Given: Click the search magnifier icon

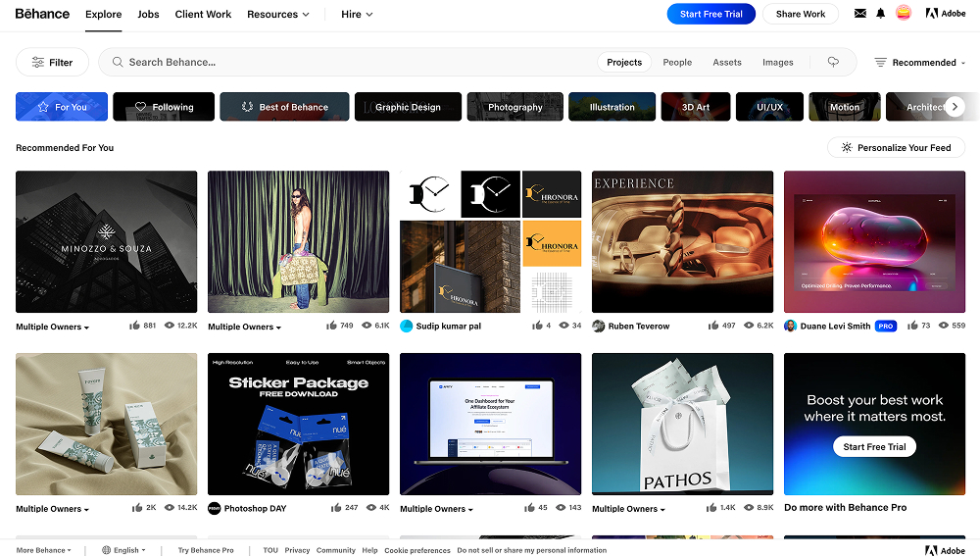Looking at the screenshot, I should [117, 62].
